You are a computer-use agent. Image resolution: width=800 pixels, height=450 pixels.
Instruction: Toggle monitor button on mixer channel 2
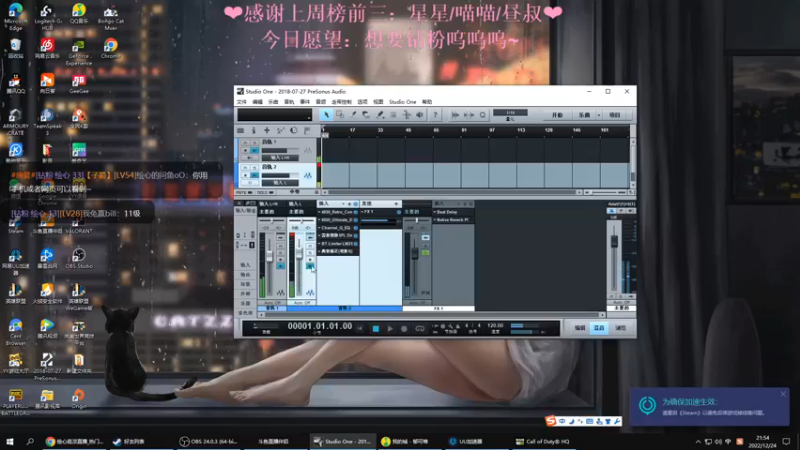click(x=310, y=266)
